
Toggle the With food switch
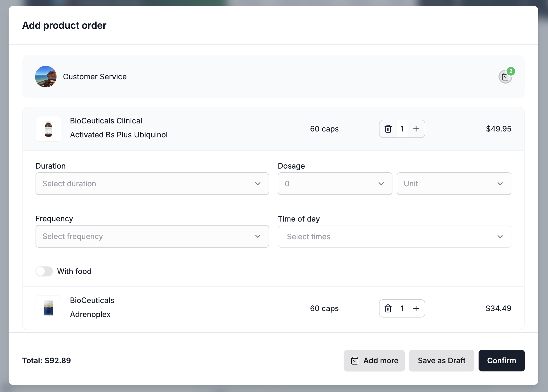44,271
